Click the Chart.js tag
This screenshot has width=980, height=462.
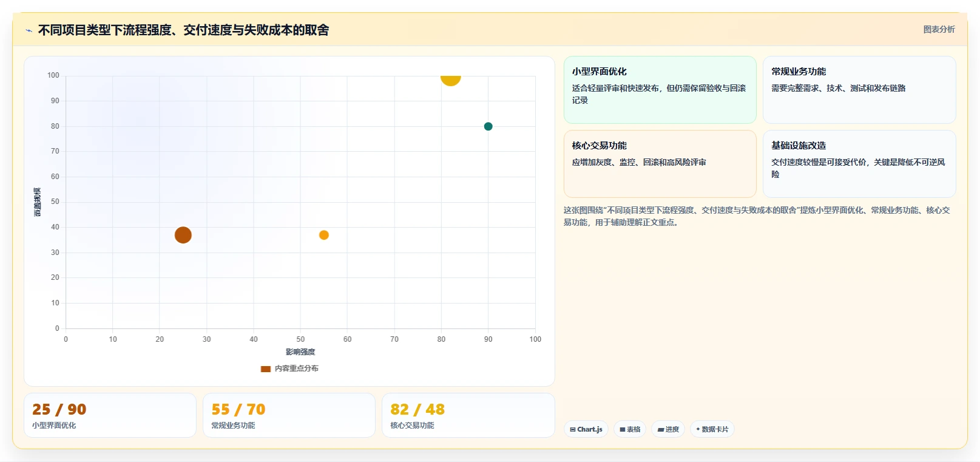tap(586, 429)
